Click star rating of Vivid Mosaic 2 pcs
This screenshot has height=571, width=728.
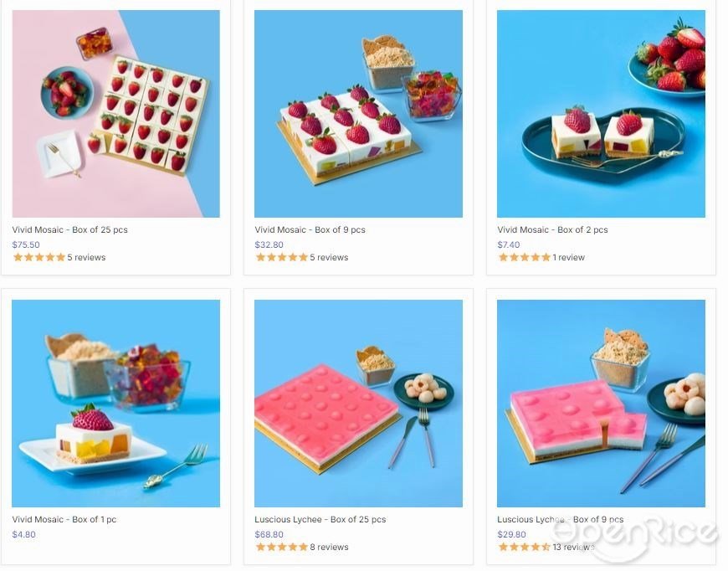point(524,257)
